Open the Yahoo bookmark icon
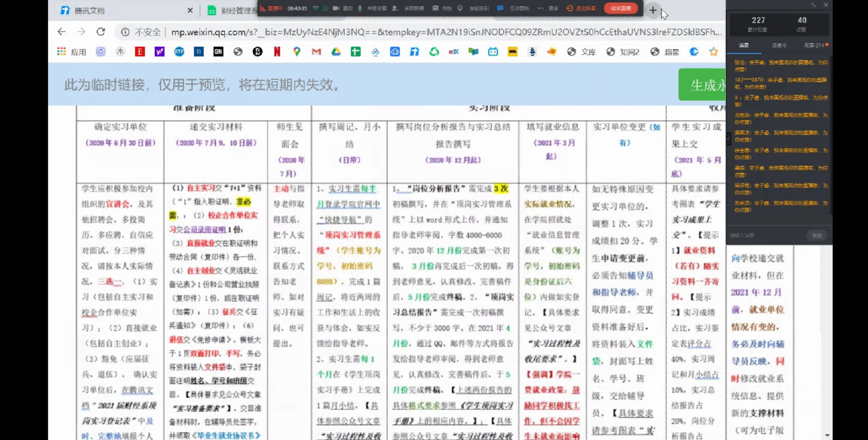This screenshot has width=868, height=440. pos(159,52)
